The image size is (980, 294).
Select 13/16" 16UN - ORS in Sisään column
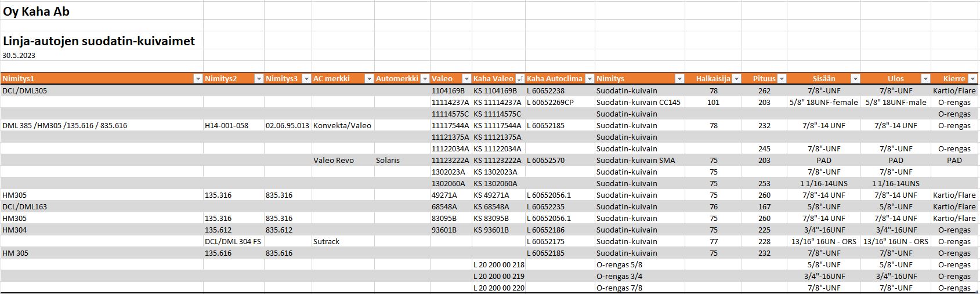tap(824, 242)
